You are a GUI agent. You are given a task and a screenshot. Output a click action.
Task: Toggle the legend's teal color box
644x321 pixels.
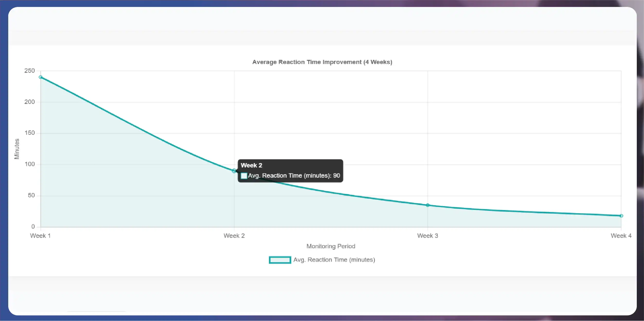point(280,260)
